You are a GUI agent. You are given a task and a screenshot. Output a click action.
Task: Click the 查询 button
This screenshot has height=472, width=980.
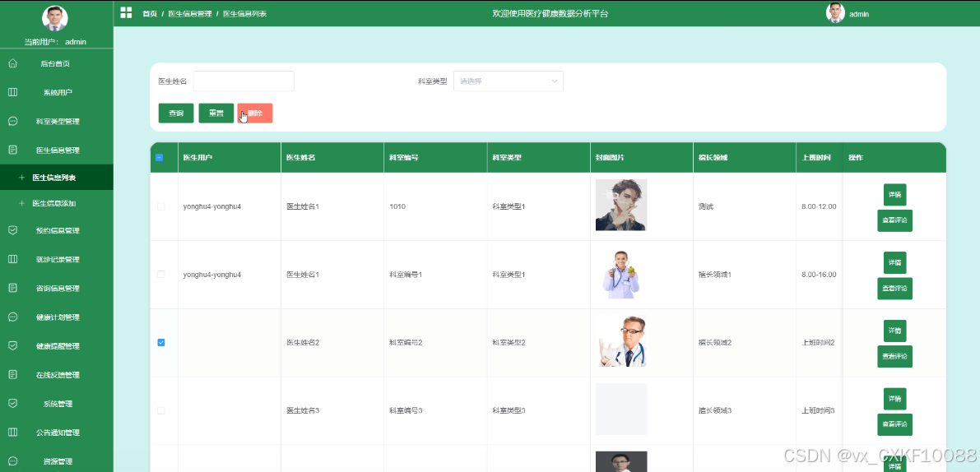coord(176,113)
